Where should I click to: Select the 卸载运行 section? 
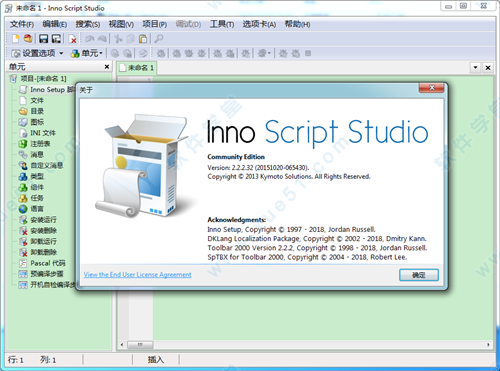click(43, 241)
